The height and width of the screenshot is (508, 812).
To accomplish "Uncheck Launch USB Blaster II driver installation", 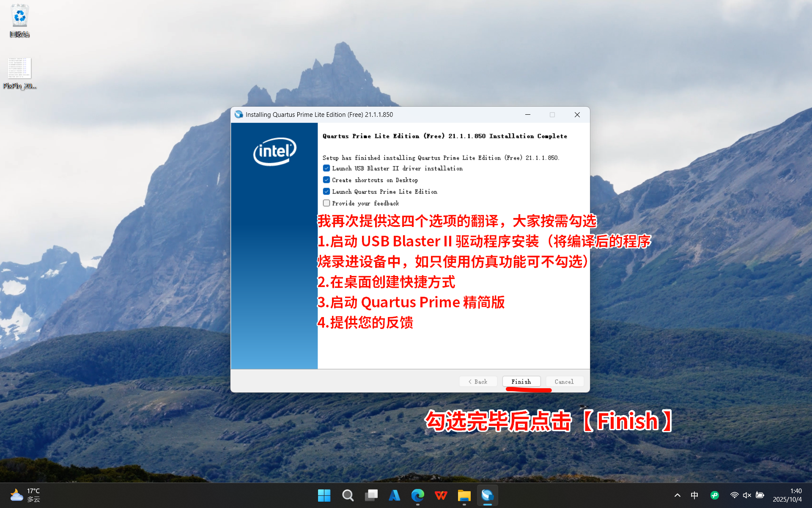I will pos(326,168).
